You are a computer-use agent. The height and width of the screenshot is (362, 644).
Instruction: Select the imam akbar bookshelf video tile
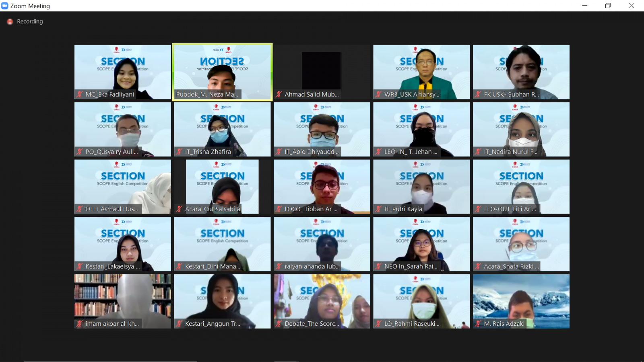(122, 298)
